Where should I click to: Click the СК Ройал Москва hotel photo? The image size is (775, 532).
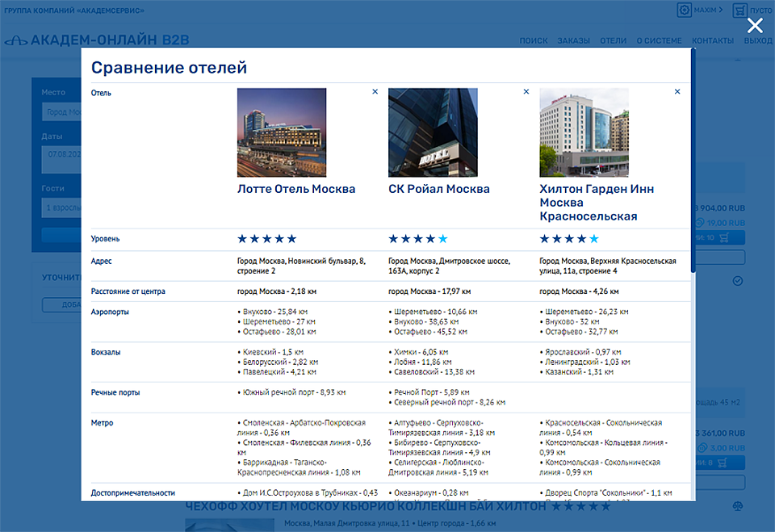pyautogui.click(x=433, y=132)
